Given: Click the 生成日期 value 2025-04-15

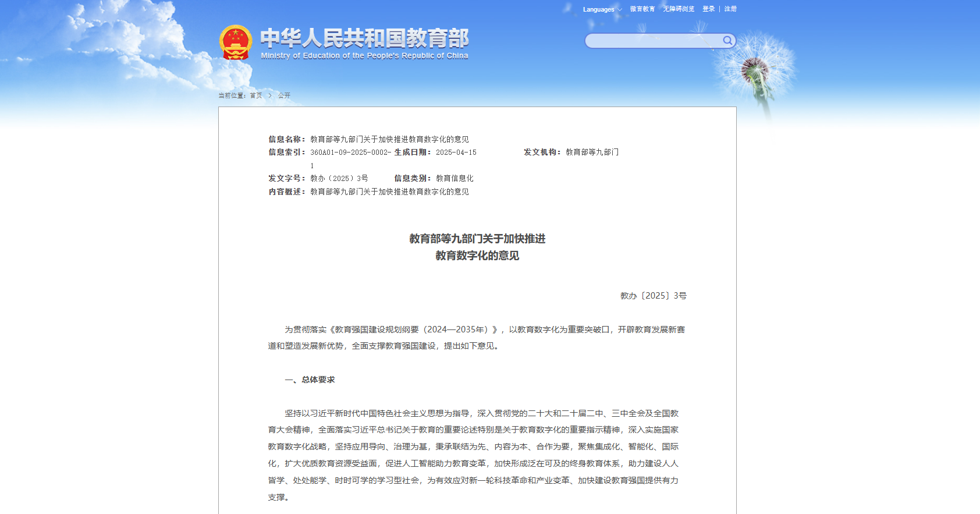Looking at the screenshot, I should (x=456, y=153).
